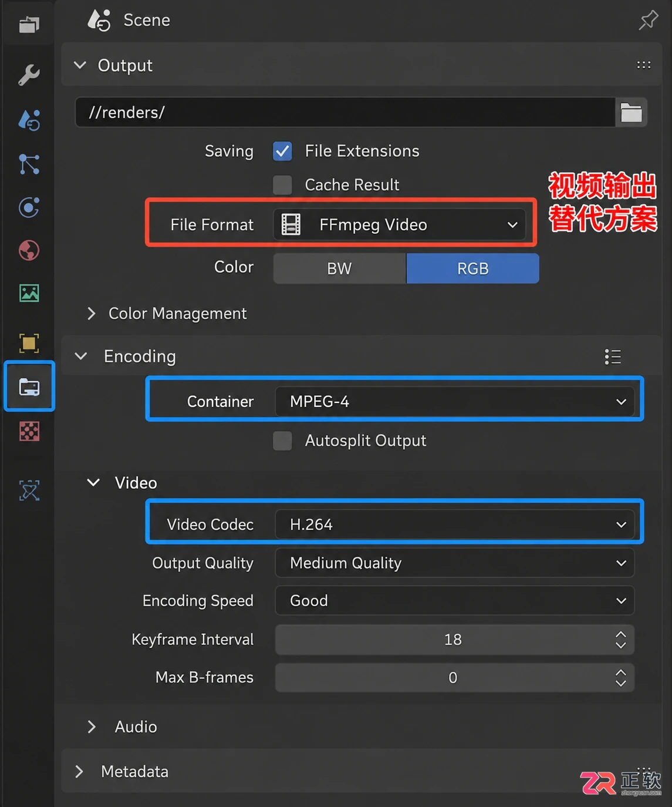Screen dimensions: 672x807
Task: Click Output panel drag-handle dots
Action: (x=644, y=65)
